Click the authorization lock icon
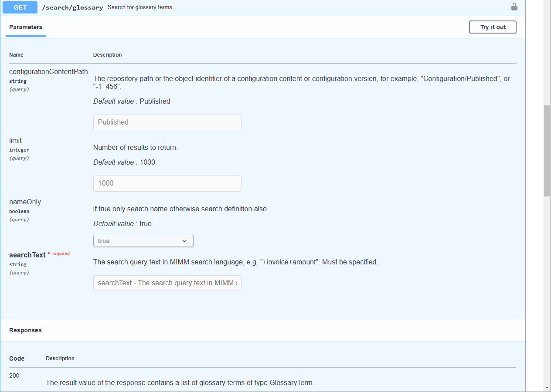The width and height of the screenshot is (551, 392). [514, 7]
